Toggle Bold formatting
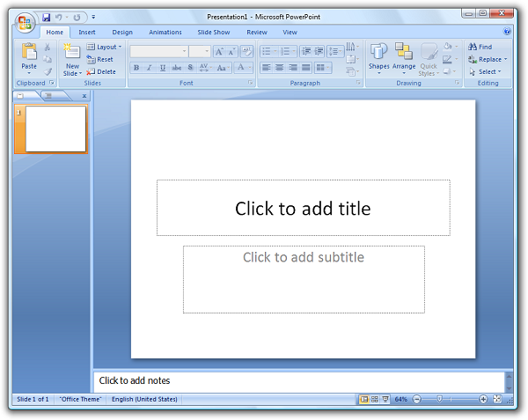528x420 pixels. (136, 68)
